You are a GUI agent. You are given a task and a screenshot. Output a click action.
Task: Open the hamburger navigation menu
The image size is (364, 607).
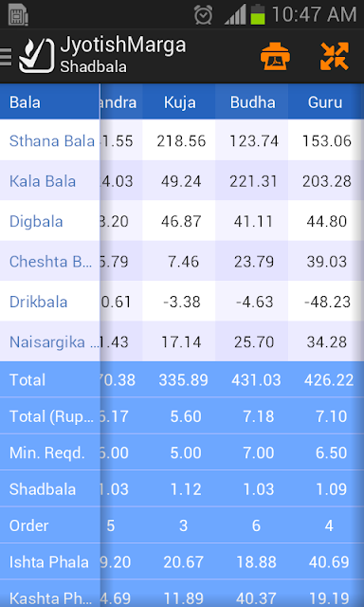pos(6,57)
